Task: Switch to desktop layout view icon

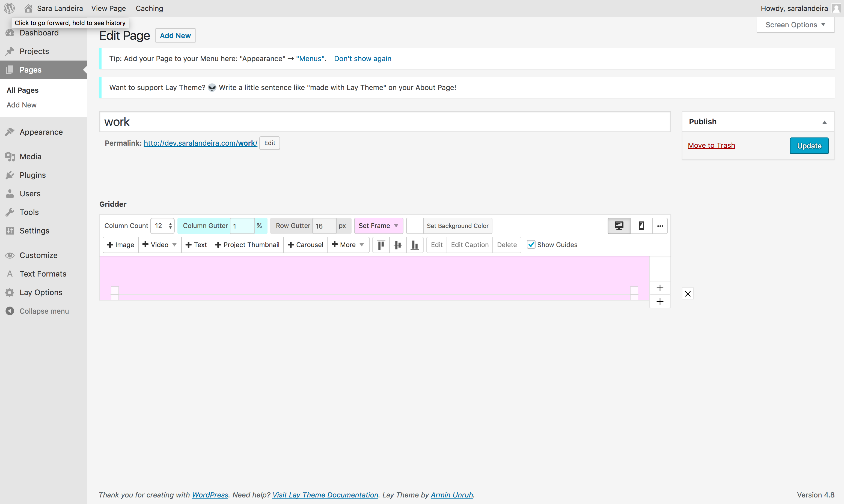Action: [619, 226]
